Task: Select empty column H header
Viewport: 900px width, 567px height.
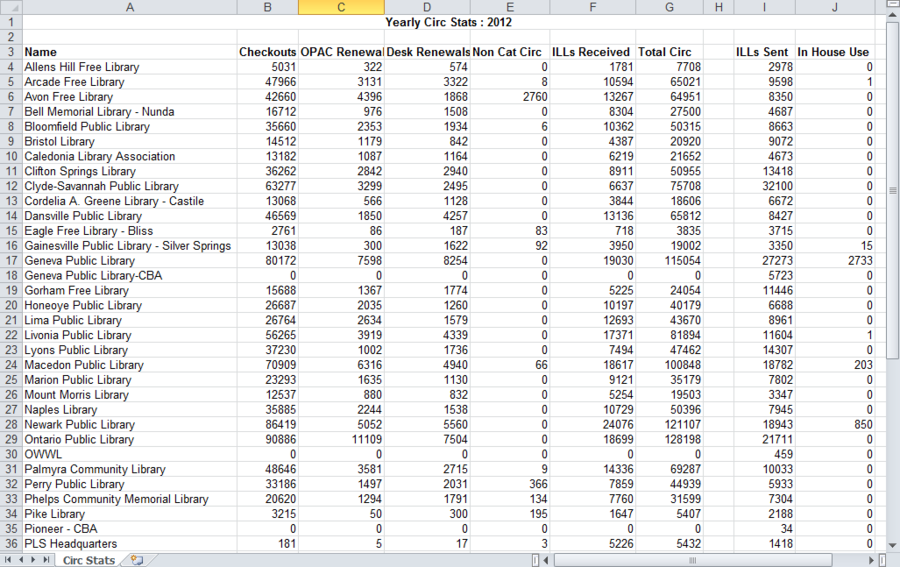Action: [x=719, y=7]
